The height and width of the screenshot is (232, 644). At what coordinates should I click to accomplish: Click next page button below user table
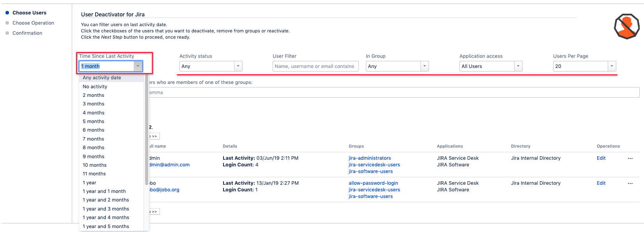click(x=154, y=212)
